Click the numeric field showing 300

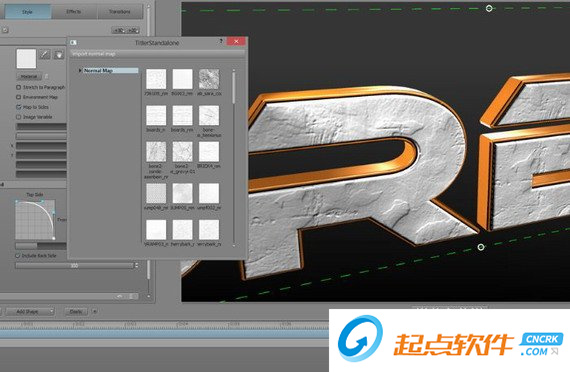(x=74, y=266)
